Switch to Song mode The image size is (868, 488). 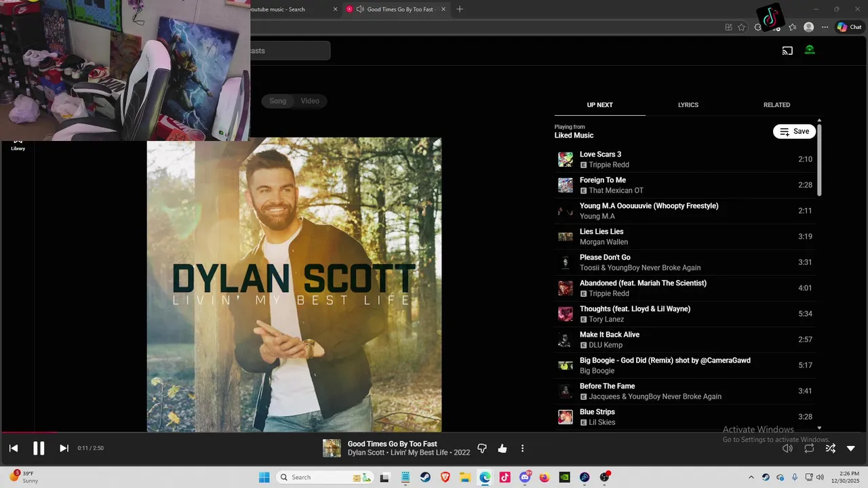click(x=278, y=101)
